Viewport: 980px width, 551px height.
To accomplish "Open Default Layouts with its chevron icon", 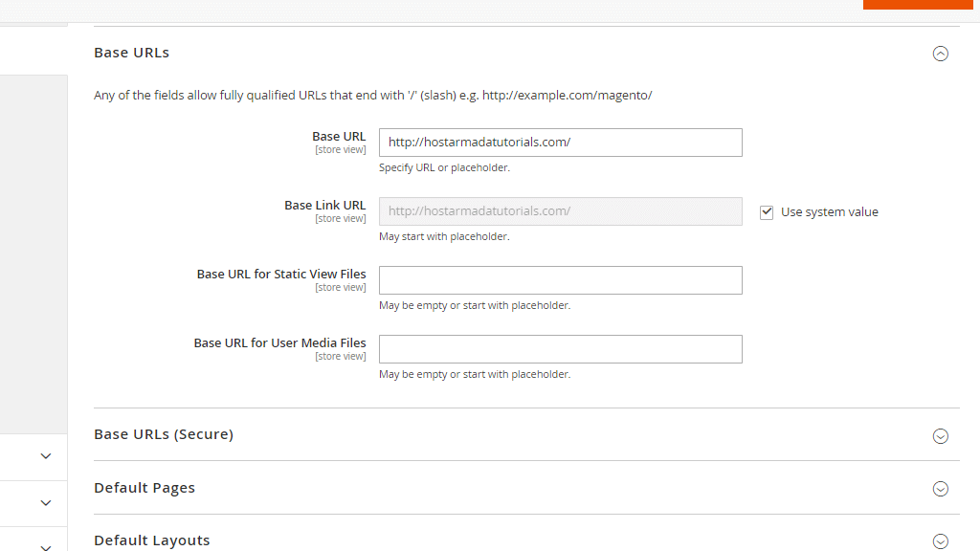I will 940,540.
